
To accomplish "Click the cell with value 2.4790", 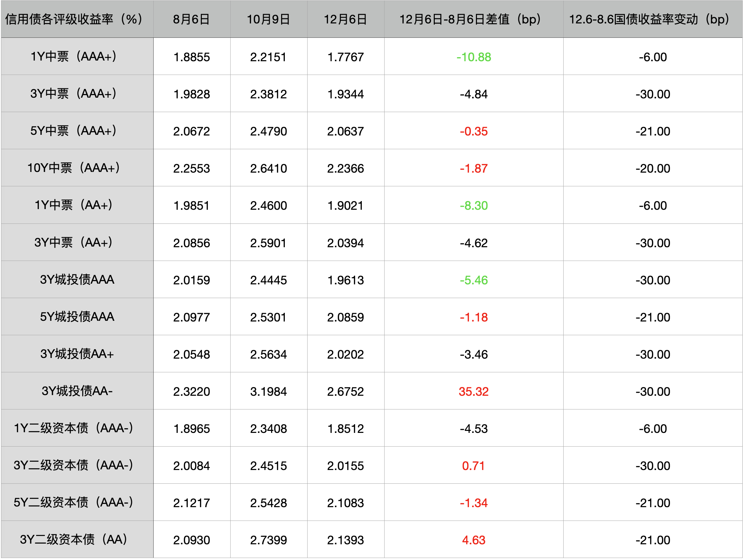I will click(269, 131).
